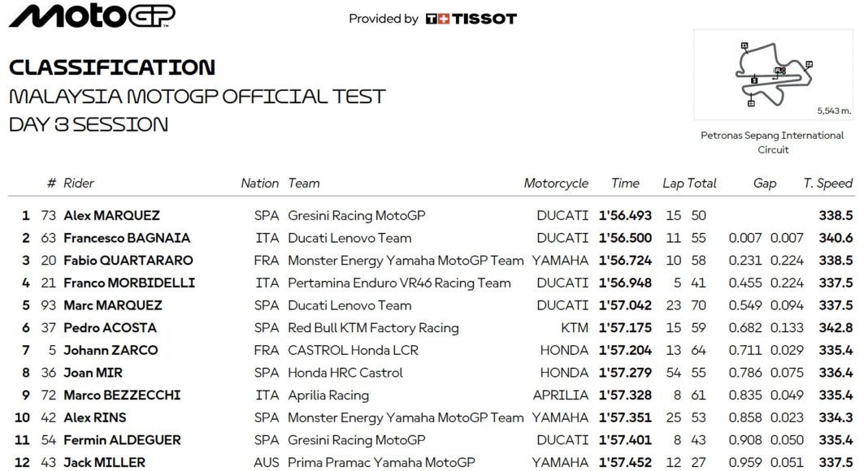Click on Fabio QUARTARARO's name
The height and width of the screenshot is (471, 868).
(128, 261)
